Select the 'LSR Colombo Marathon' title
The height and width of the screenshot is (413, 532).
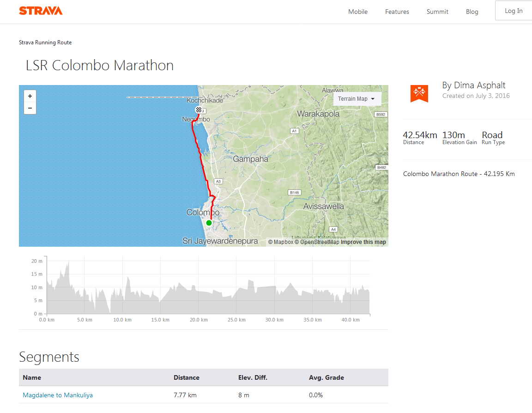pos(99,65)
